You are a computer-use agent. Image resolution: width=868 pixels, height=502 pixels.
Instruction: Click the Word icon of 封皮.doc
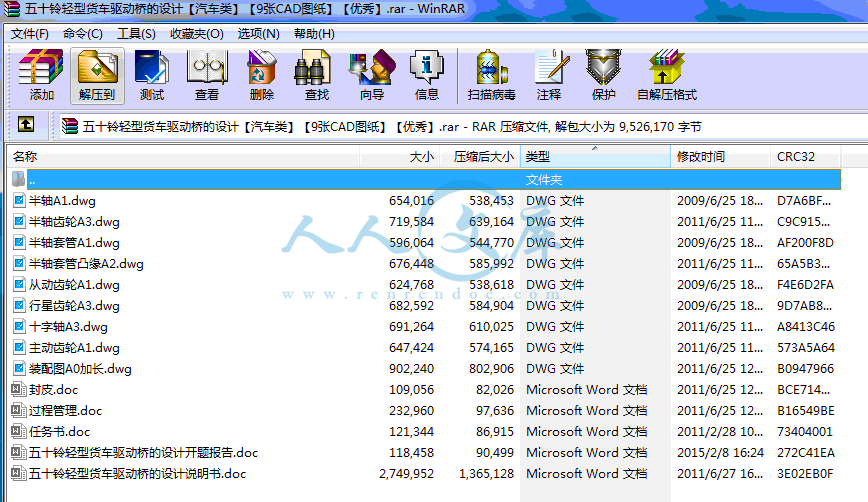(x=19, y=390)
